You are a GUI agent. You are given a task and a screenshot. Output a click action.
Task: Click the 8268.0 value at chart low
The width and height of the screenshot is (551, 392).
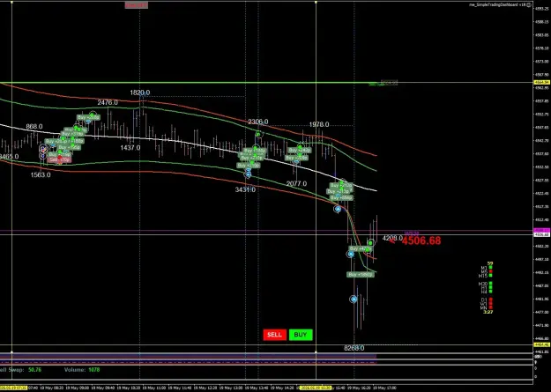coord(354,348)
